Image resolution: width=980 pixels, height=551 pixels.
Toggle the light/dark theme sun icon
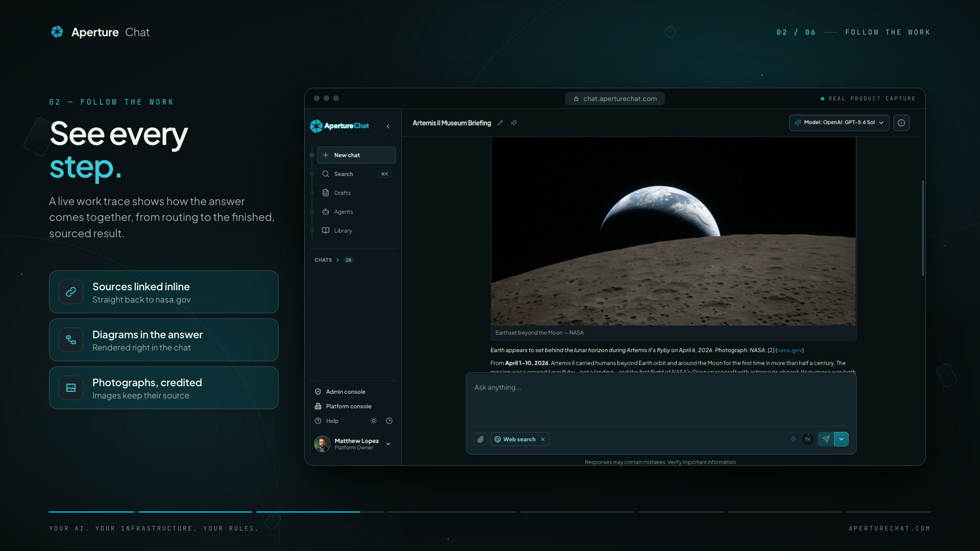(374, 421)
